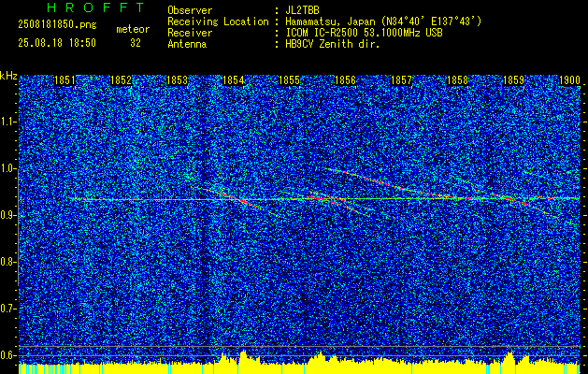The width and height of the screenshot is (588, 374).
Task: Click the 1852 time marker
Action: tap(121, 80)
